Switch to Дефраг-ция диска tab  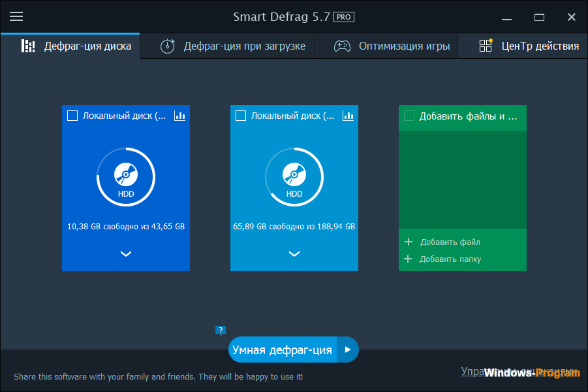coord(70,46)
